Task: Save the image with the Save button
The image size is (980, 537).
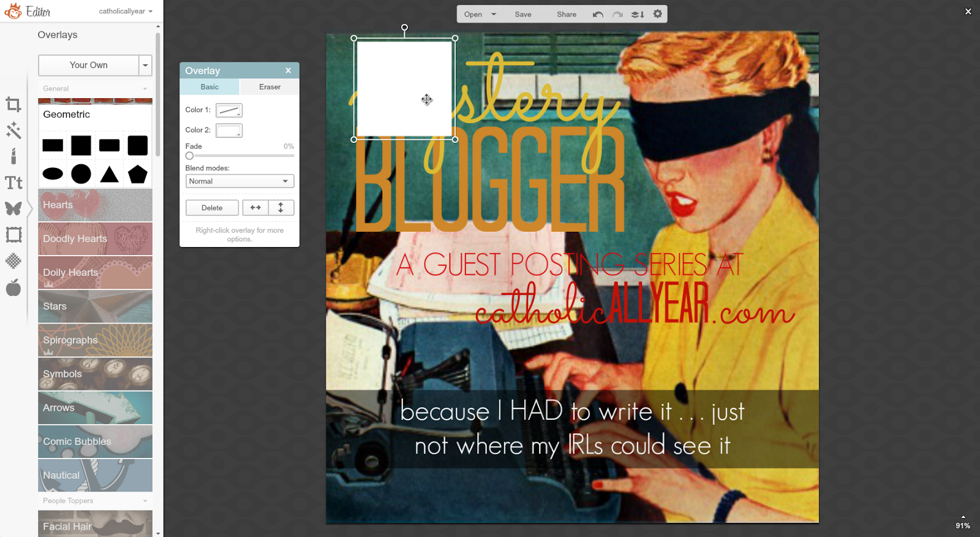Action: [523, 14]
